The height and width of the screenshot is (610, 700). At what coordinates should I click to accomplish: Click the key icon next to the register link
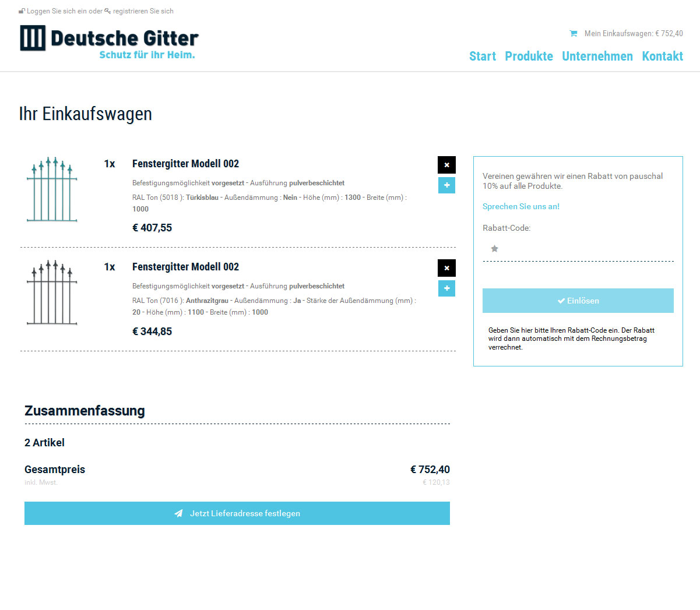pos(108,11)
